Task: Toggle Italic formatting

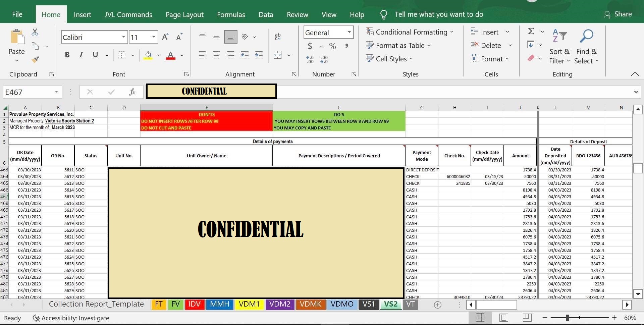Action: [x=81, y=55]
